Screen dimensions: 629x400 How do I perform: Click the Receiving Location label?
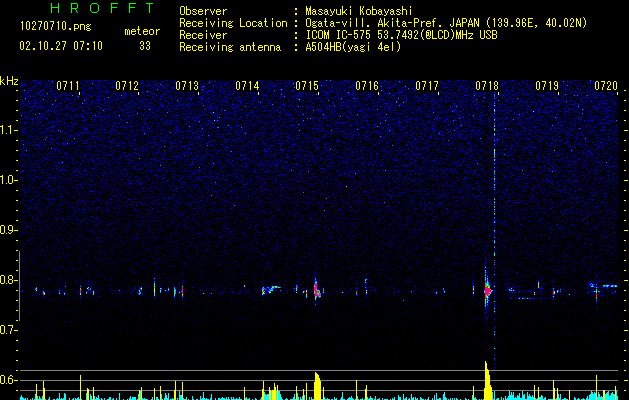[233, 23]
